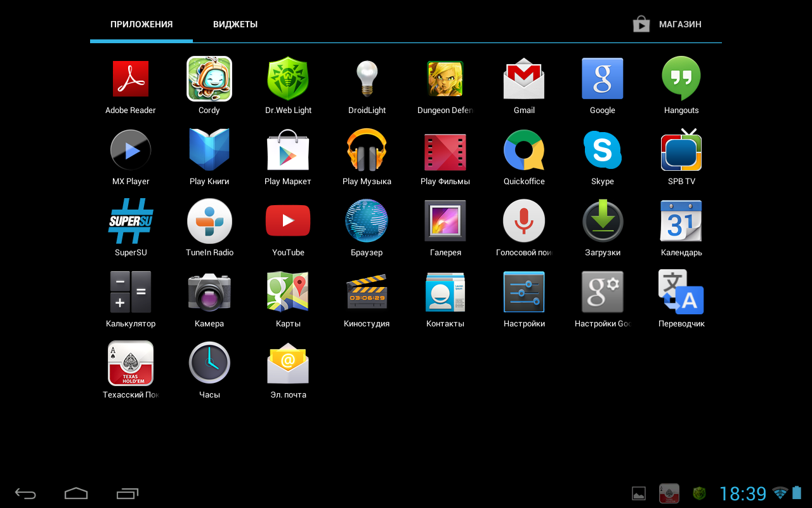Open the Календарь app
Viewport: 812px width, 508px height.
click(x=681, y=221)
